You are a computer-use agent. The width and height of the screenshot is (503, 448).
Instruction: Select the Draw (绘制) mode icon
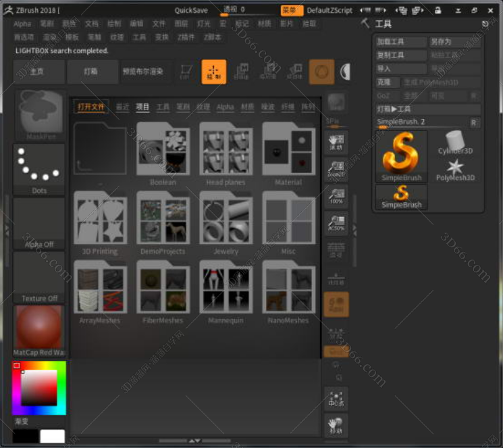tap(214, 72)
